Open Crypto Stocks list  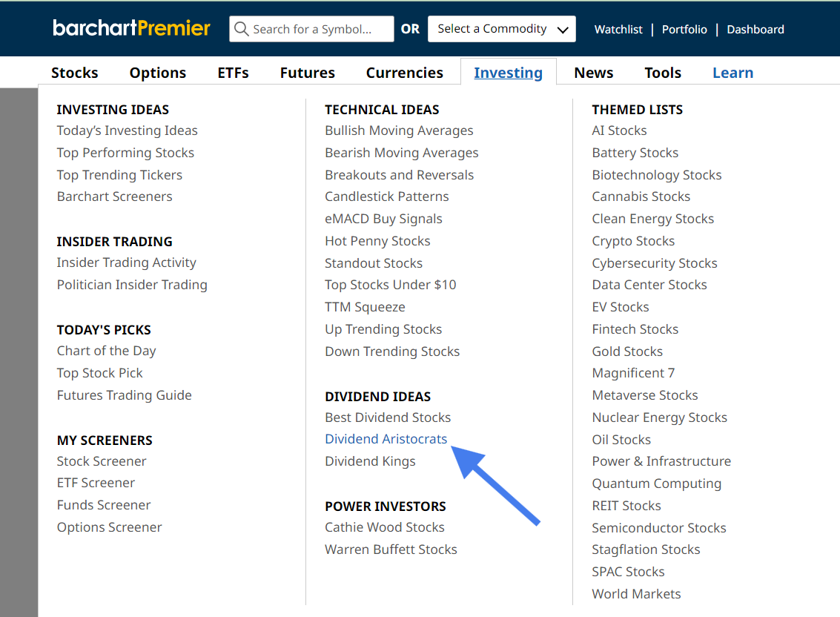pyautogui.click(x=633, y=241)
